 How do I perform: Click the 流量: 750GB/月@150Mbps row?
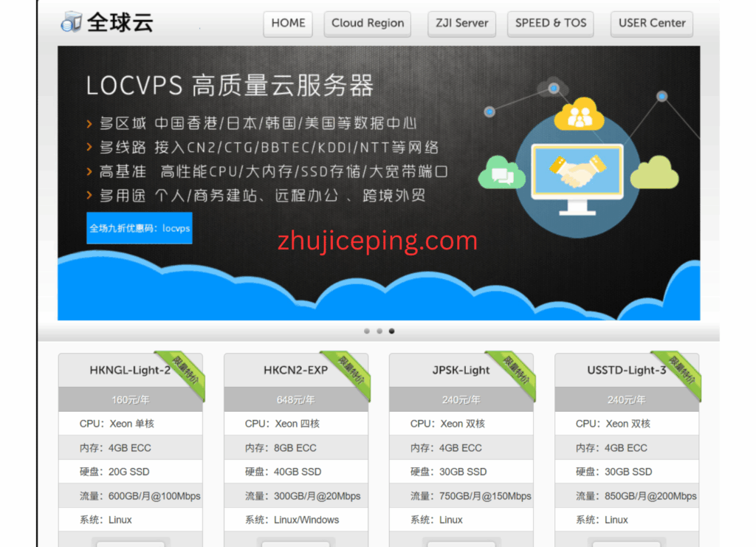pyautogui.click(x=461, y=496)
